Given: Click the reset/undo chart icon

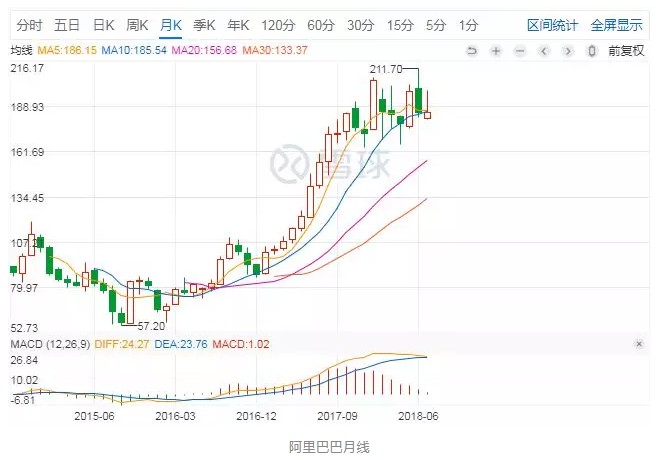Looking at the screenshot, I should click(472, 51).
